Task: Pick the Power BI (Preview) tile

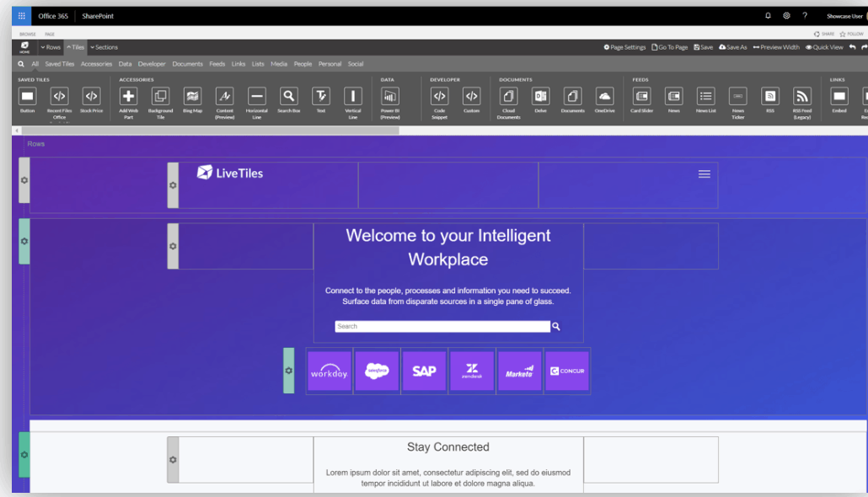Action: 390,97
